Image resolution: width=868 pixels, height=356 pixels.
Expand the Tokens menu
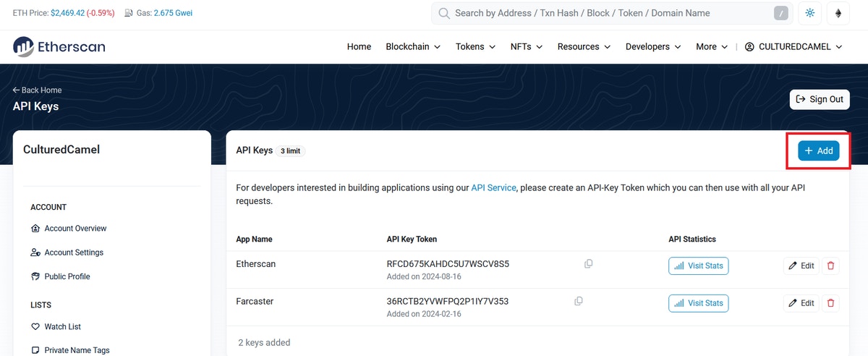pos(475,46)
